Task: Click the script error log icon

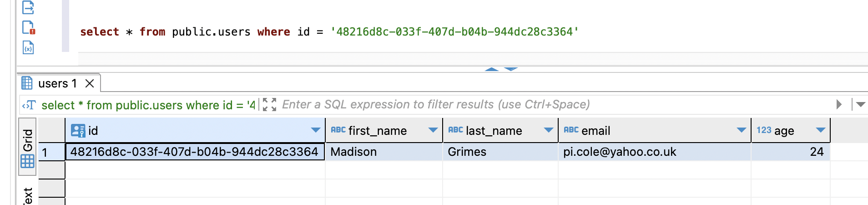Action: [29, 28]
